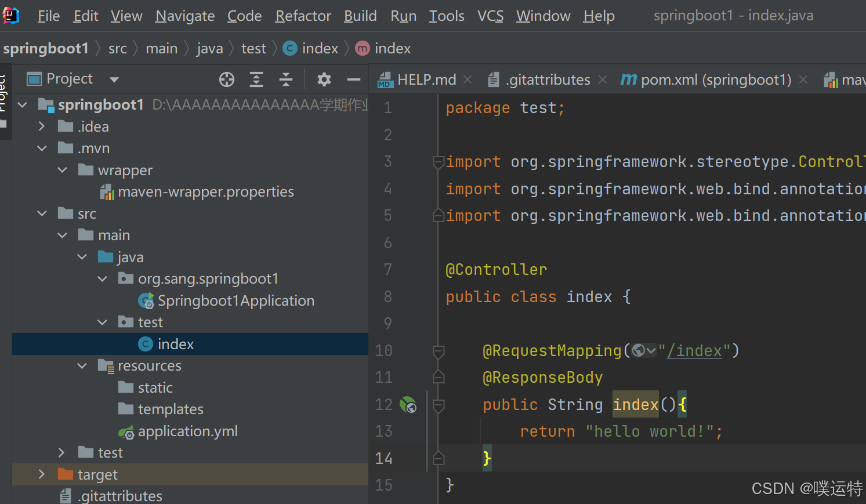Collapse the springboot1 root node
The height and width of the screenshot is (504, 866).
[23, 105]
